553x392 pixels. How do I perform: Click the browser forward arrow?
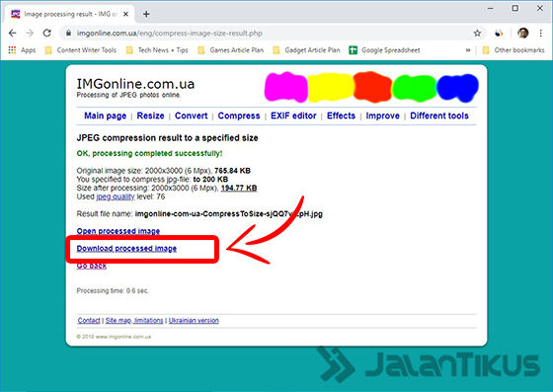(30, 34)
